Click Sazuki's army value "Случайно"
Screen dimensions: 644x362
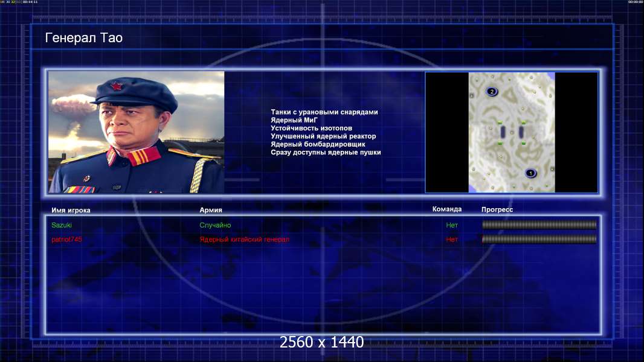215,225
